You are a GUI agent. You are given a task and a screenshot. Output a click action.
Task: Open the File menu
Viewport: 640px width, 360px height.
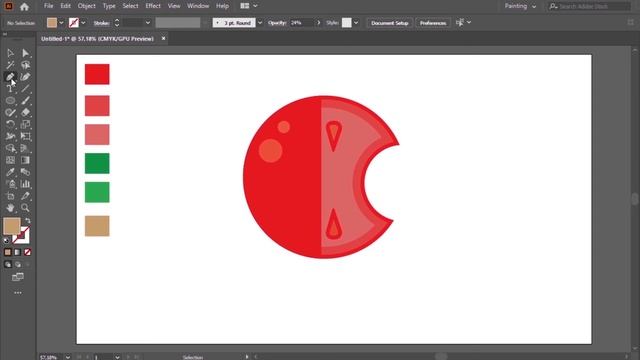pyautogui.click(x=49, y=6)
